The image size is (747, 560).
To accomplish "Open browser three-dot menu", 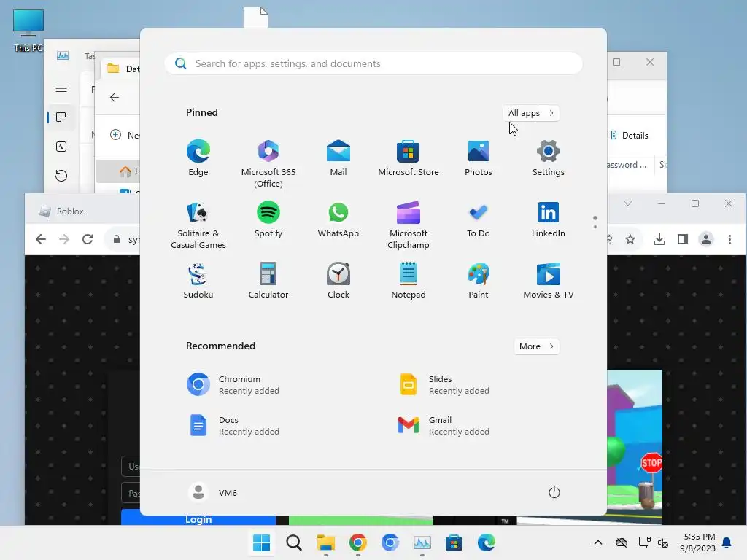I will click(729, 239).
